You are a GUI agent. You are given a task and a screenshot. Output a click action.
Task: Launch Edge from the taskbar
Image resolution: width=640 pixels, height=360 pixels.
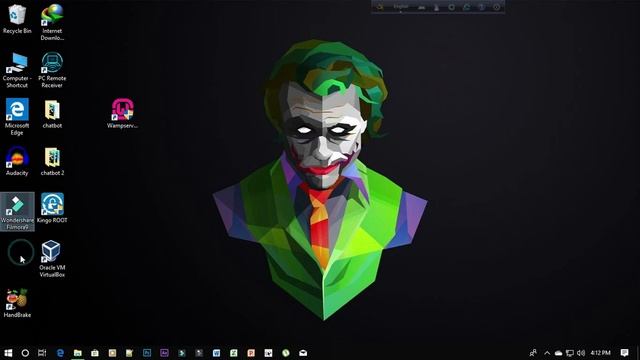[x=60, y=353]
